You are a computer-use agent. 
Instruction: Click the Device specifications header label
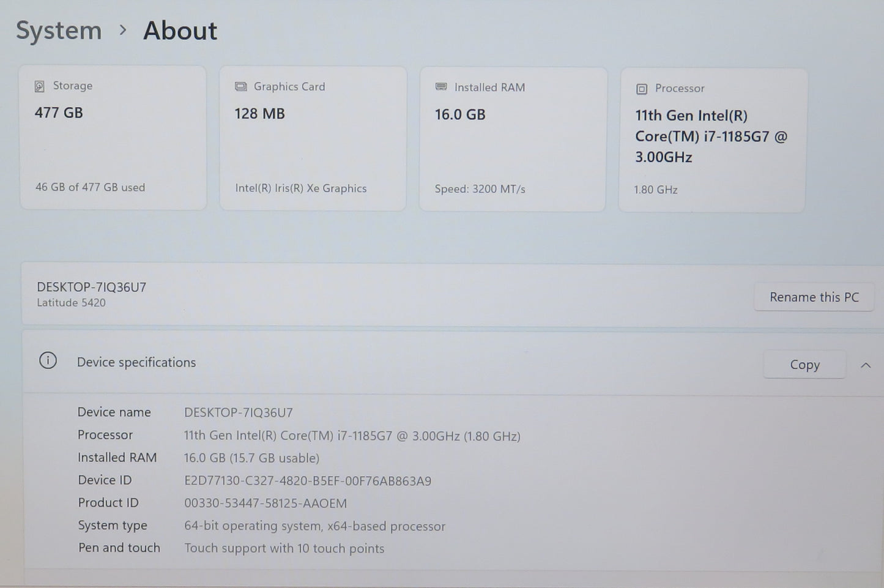tap(136, 362)
